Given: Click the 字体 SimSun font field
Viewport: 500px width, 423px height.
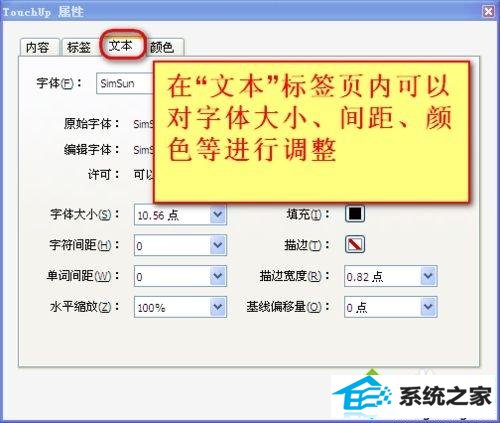Looking at the screenshot, I should click(x=125, y=83).
